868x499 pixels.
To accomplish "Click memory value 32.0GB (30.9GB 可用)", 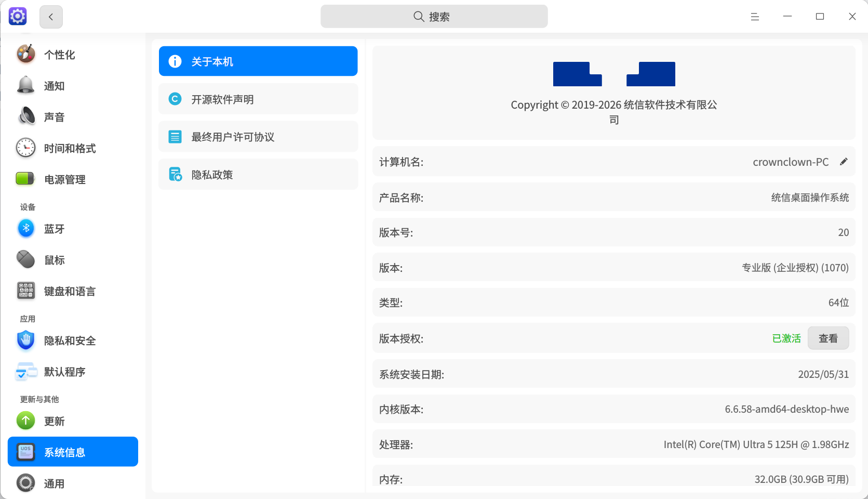I will click(802, 479).
